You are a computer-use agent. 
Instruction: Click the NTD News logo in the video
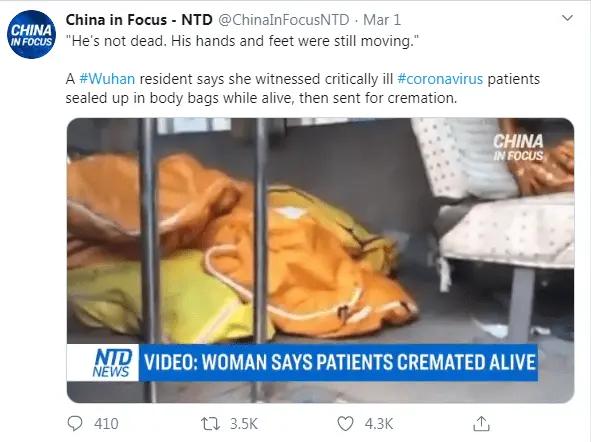(112, 362)
